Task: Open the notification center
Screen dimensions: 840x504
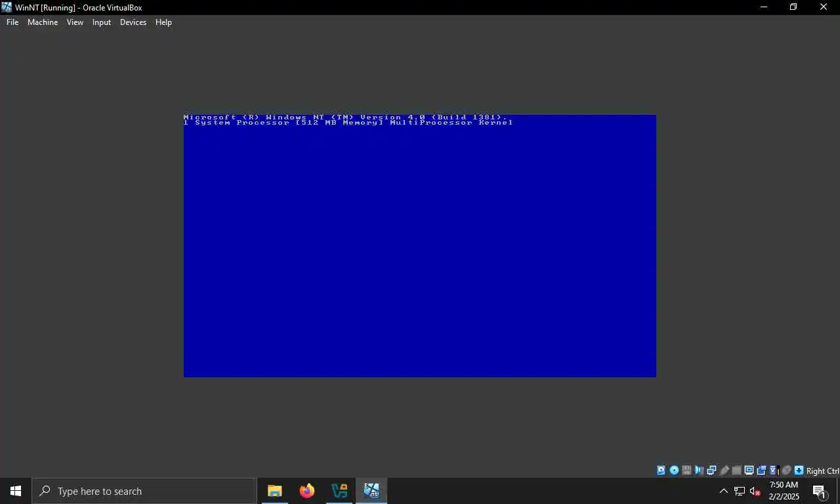Action: point(819,491)
